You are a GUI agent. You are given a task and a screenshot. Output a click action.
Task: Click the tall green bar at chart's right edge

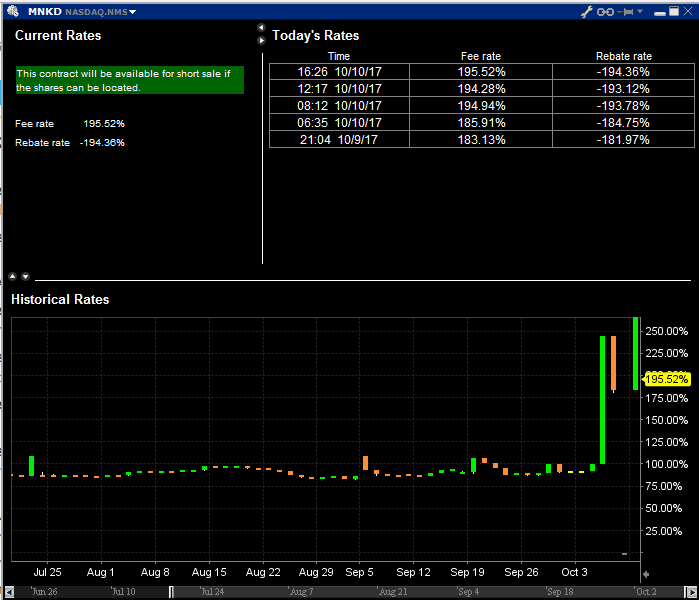[x=636, y=353]
